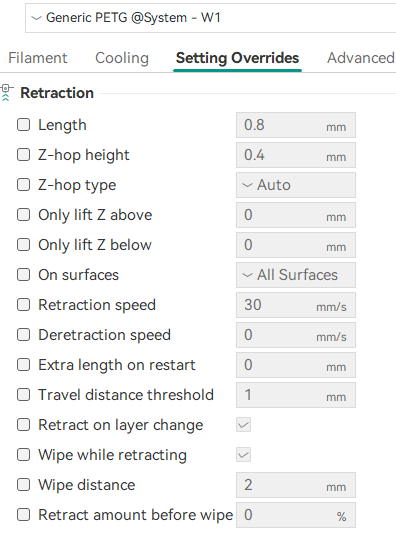The image size is (396, 554).
Task: Toggle the Wipe while retracting value checkbox
Action: point(244,455)
